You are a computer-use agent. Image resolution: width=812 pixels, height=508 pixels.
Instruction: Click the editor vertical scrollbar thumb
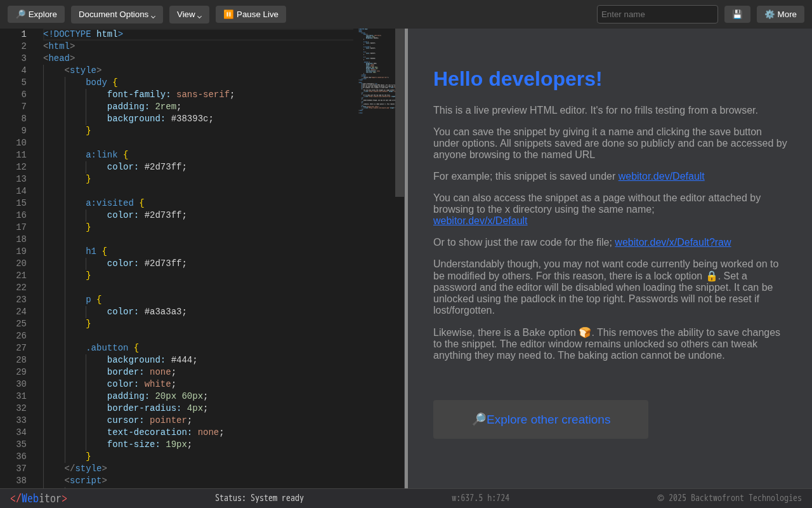click(x=400, y=112)
